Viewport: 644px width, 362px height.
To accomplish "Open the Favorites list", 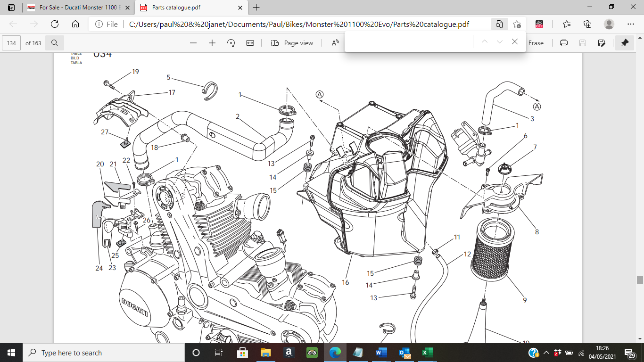I will tap(567, 24).
